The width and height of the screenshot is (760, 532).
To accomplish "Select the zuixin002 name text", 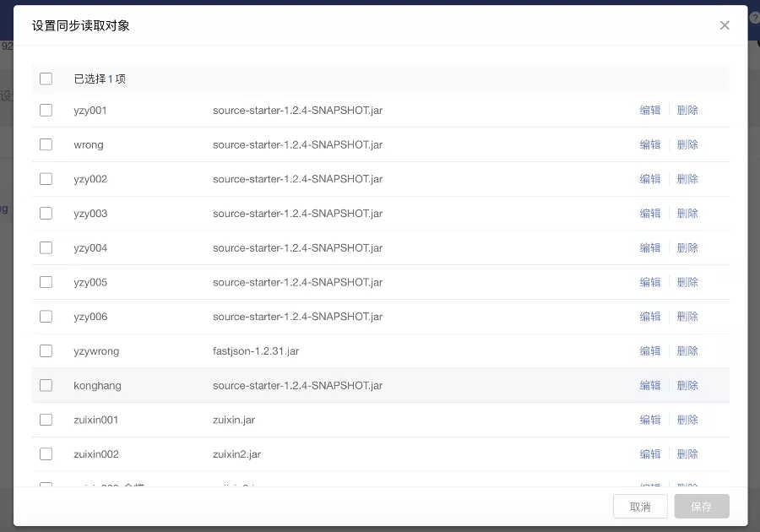I will 96,454.
